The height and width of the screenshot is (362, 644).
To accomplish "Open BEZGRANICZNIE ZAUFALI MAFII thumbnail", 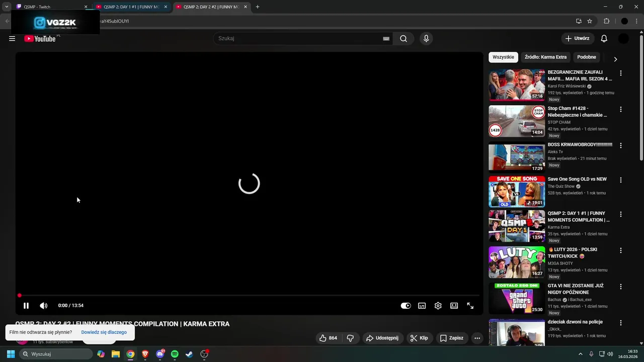I will pos(517,85).
